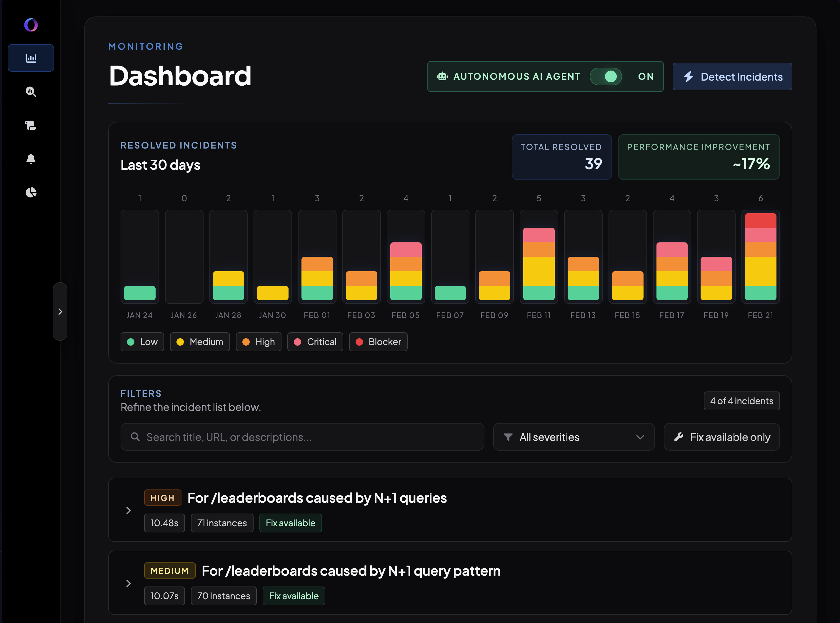Turn off the Autonomous AI Agent switch
This screenshot has height=623, width=840.
coord(606,76)
